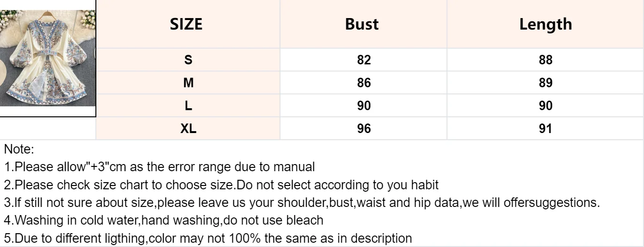Click the Bust column header
This screenshot has height=247, width=644.
362,24
